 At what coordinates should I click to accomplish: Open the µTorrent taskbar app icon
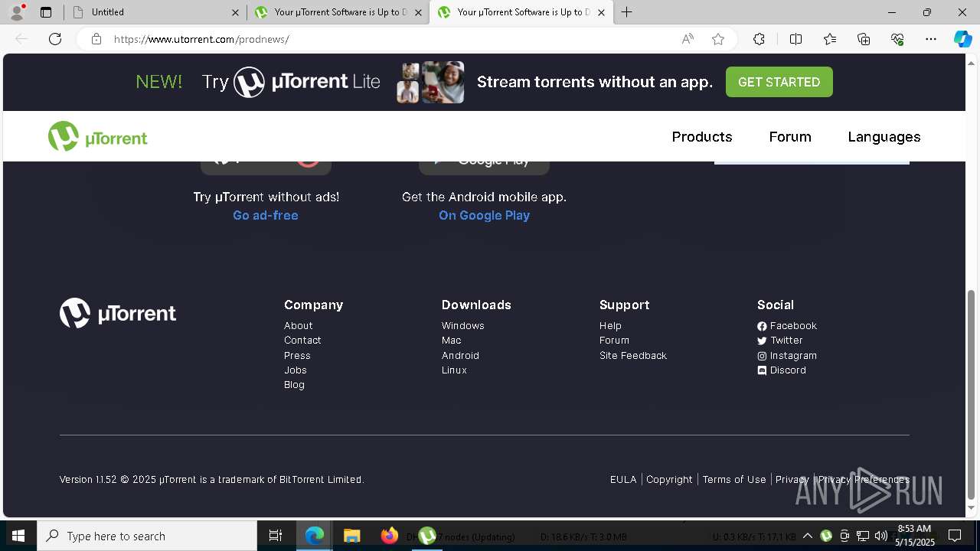click(427, 536)
